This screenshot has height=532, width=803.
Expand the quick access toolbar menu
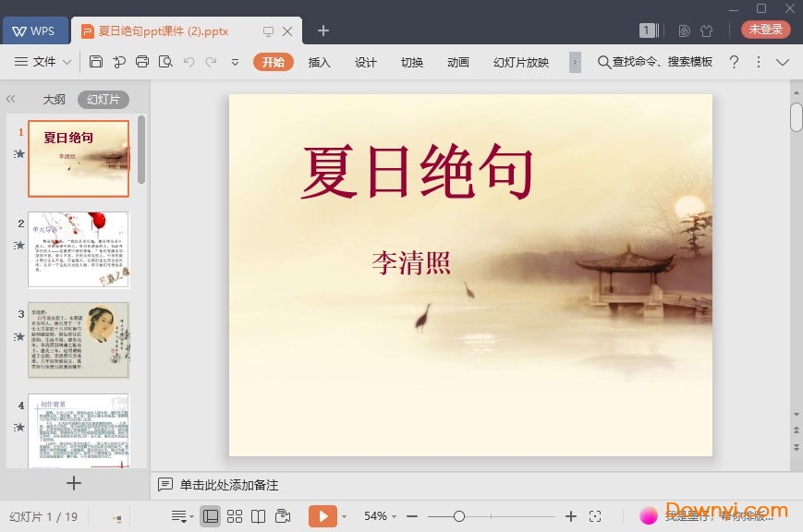[x=236, y=63]
